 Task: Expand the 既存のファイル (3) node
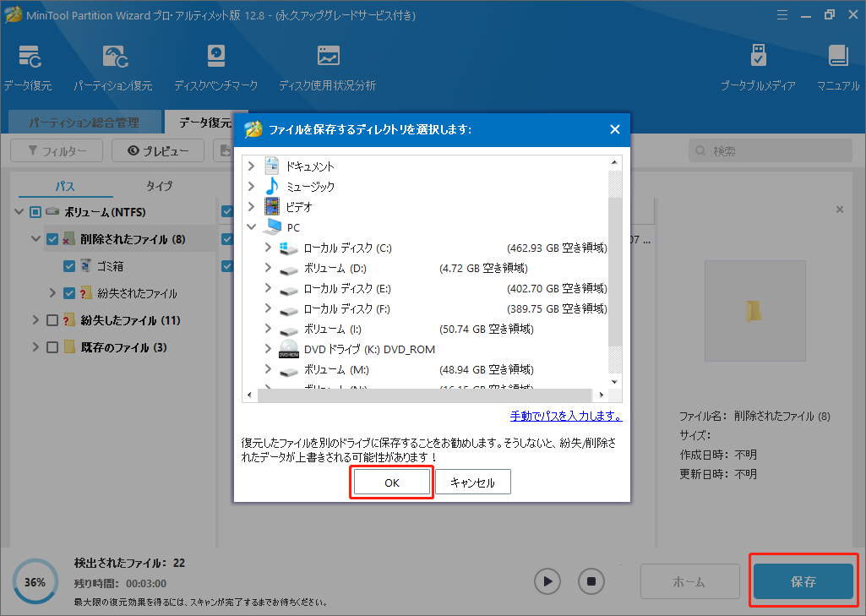(x=35, y=347)
